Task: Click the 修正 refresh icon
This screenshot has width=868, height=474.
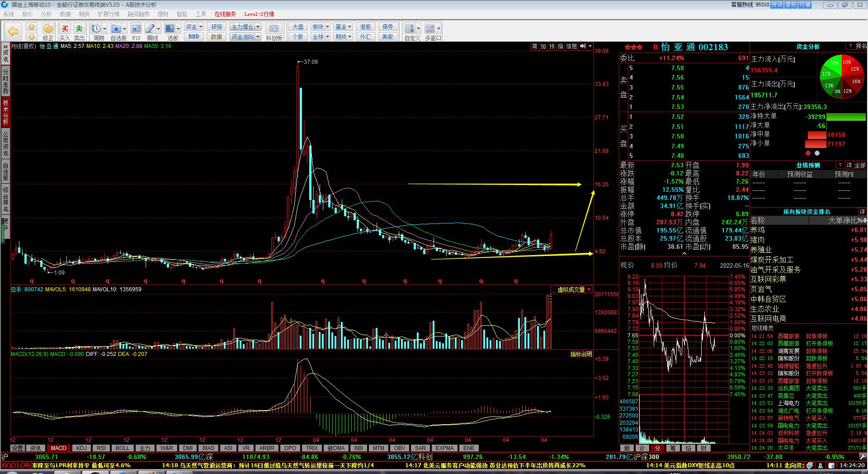Action: point(48,28)
